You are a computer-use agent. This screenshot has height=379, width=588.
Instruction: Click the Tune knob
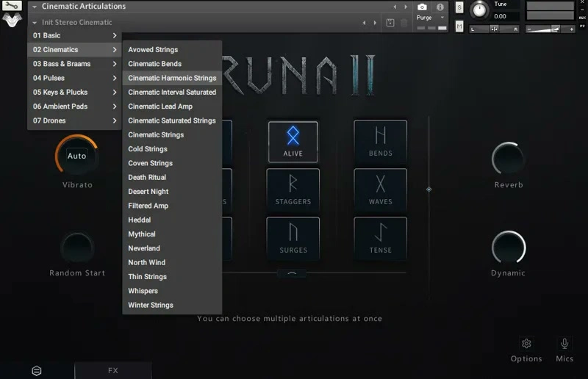point(479,10)
